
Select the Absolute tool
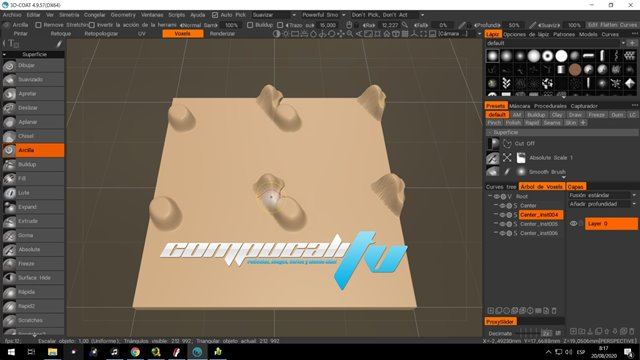click(x=33, y=249)
